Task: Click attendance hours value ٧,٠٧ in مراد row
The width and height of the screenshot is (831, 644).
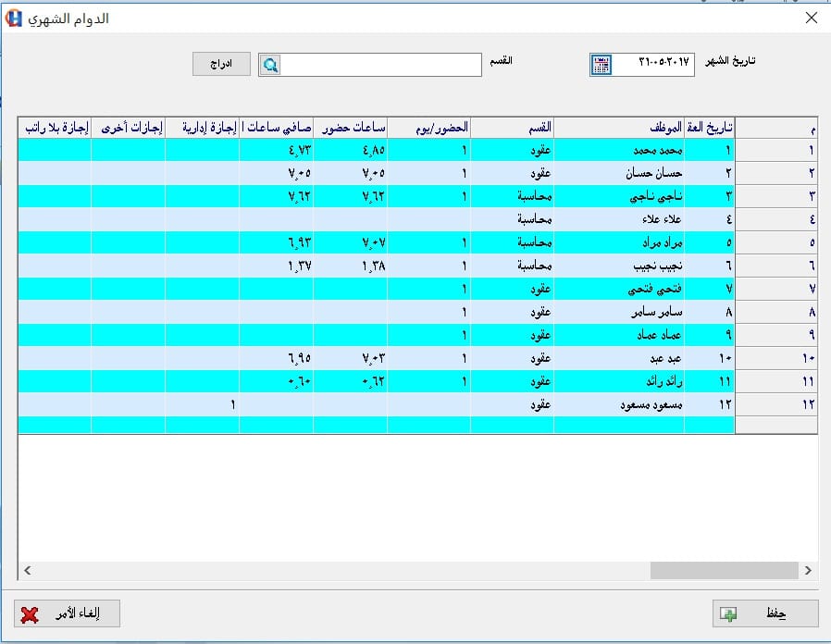Action: (351, 242)
